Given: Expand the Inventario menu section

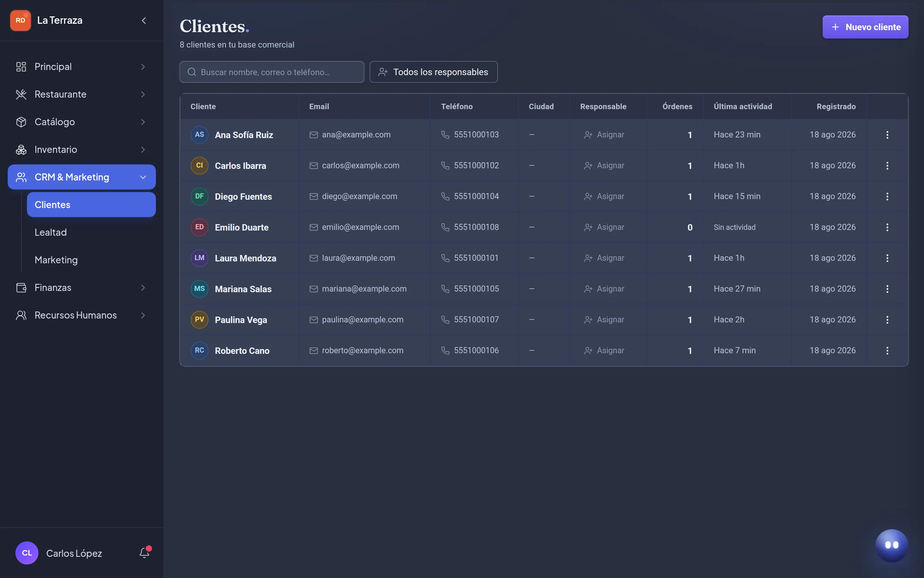Looking at the screenshot, I should (x=82, y=149).
